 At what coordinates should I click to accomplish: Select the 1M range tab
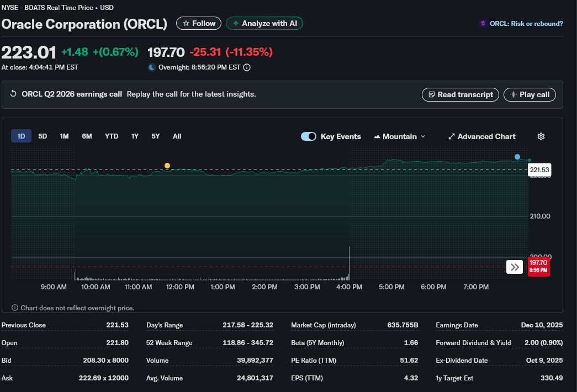(x=65, y=136)
